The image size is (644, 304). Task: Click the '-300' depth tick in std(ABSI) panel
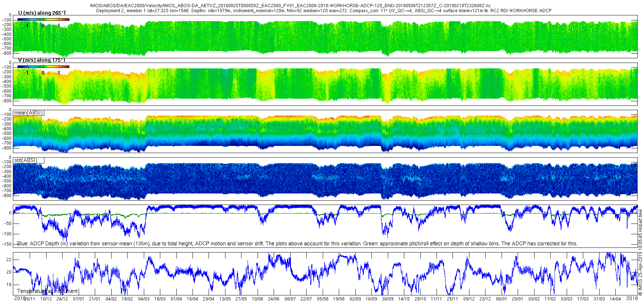(x=7, y=172)
